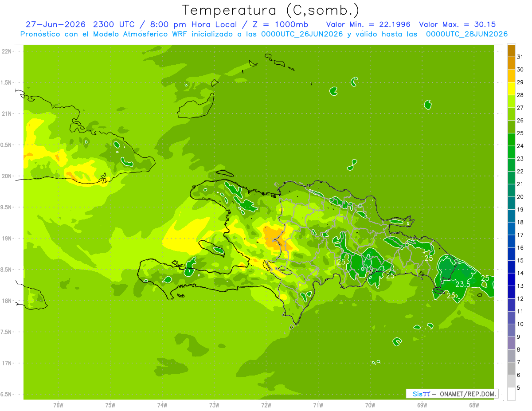The height and width of the screenshot is (411, 532).
Task: Click colorbar label '27'
Action: coord(520,108)
